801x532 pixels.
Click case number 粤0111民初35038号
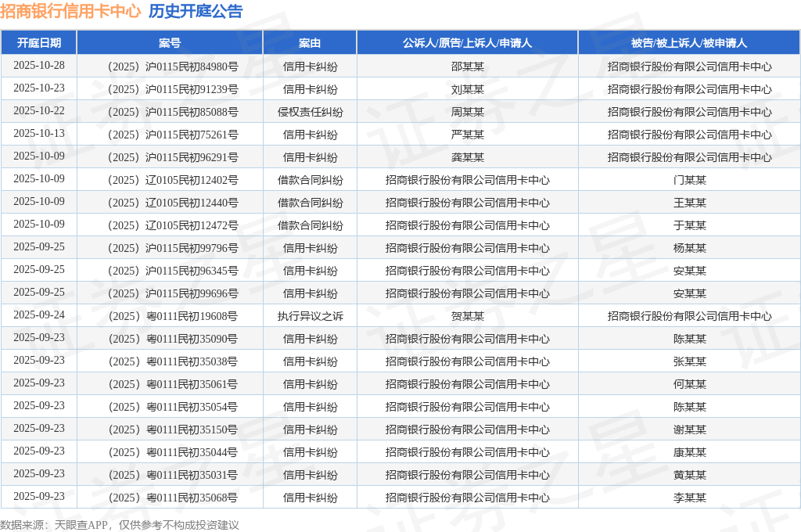[x=173, y=361]
